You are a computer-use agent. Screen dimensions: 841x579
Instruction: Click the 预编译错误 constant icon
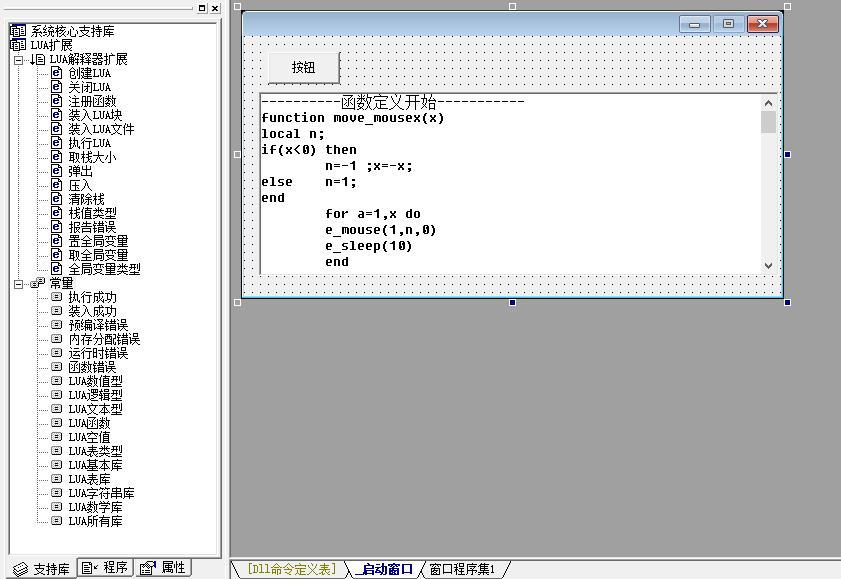[57, 324]
